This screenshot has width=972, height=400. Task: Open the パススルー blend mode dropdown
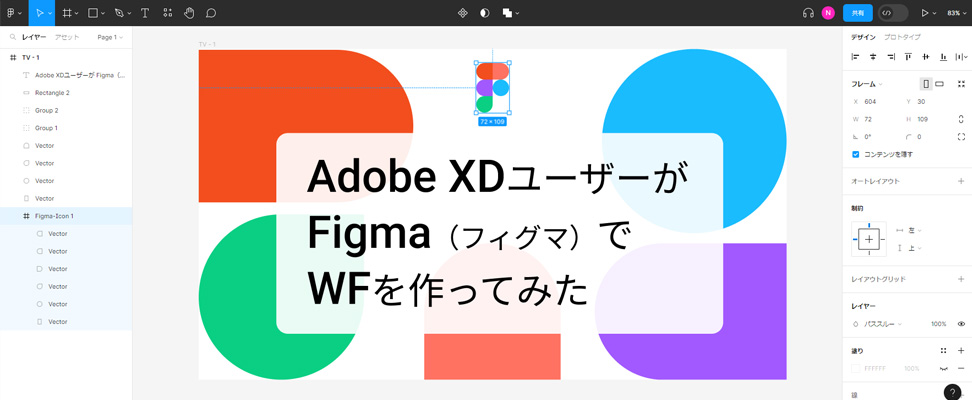(883, 324)
